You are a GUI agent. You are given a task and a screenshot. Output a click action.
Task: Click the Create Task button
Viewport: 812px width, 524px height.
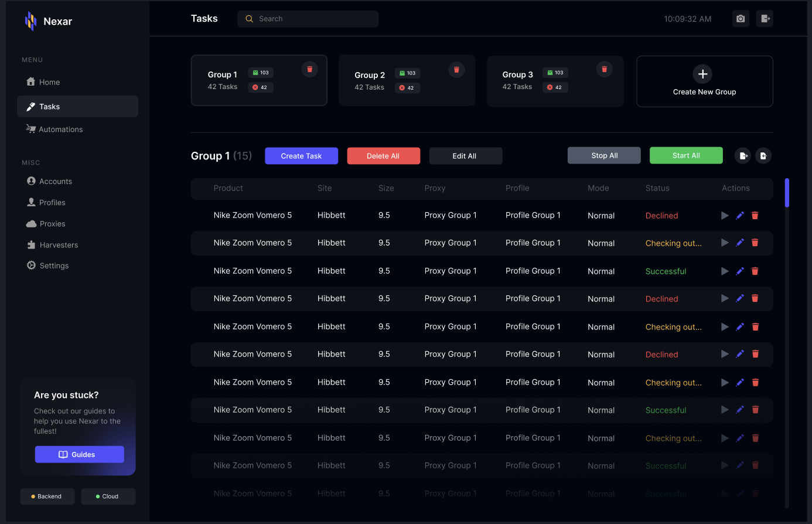tap(301, 156)
